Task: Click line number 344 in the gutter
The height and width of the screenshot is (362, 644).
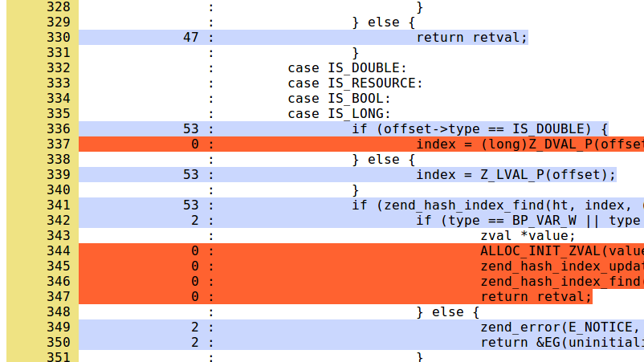Action: (58, 251)
